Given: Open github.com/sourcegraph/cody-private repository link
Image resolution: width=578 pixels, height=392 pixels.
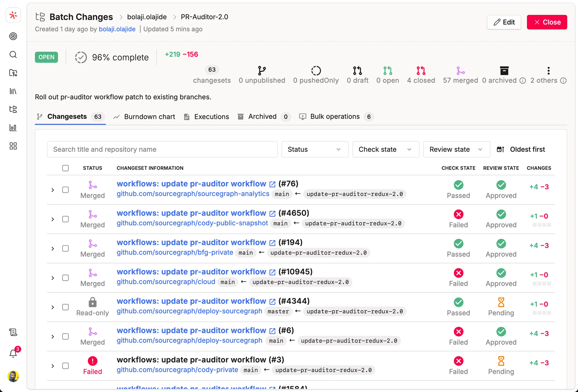Looking at the screenshot, I should (177, 370).
